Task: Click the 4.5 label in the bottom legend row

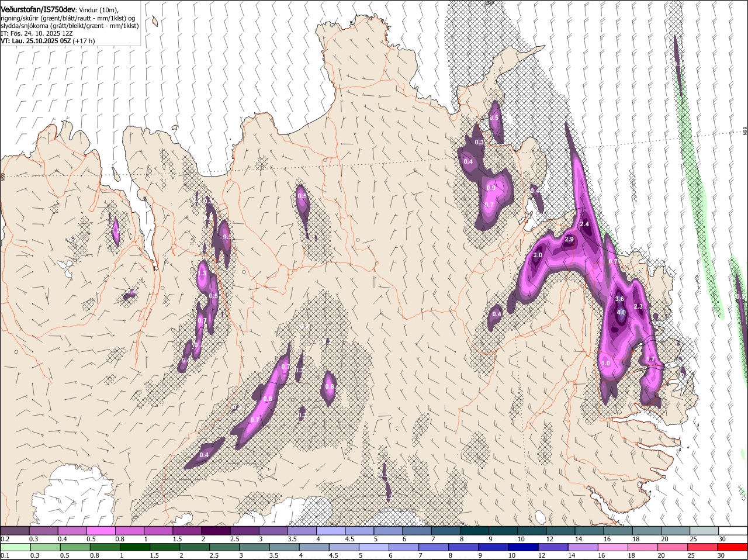Action: click(334, 556)
